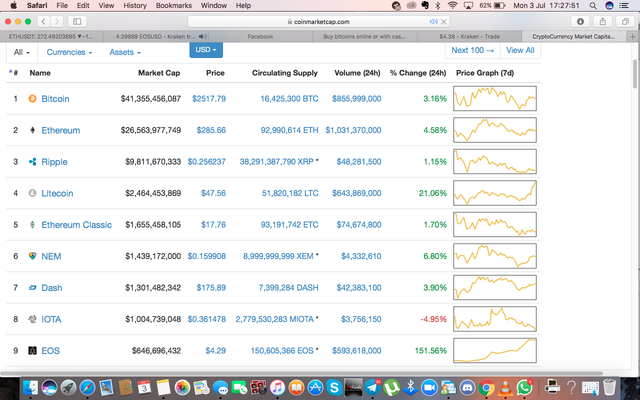Viewport: 640px width, 400px height.
Task: Click the Ethereum coin logo
Action: tap(32, 130)
